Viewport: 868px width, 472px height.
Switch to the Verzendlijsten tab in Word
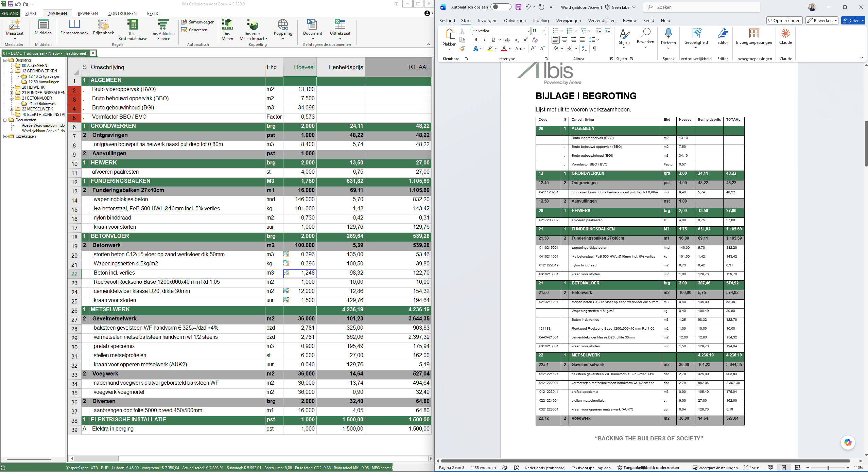pos(602,21)
